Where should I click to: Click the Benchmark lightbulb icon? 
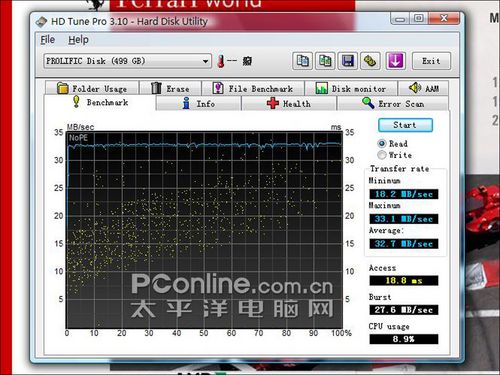tap(76, 102)
